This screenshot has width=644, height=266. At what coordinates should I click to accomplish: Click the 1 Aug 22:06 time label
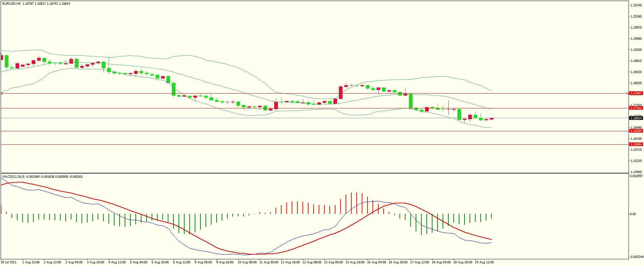coord(31,262)
